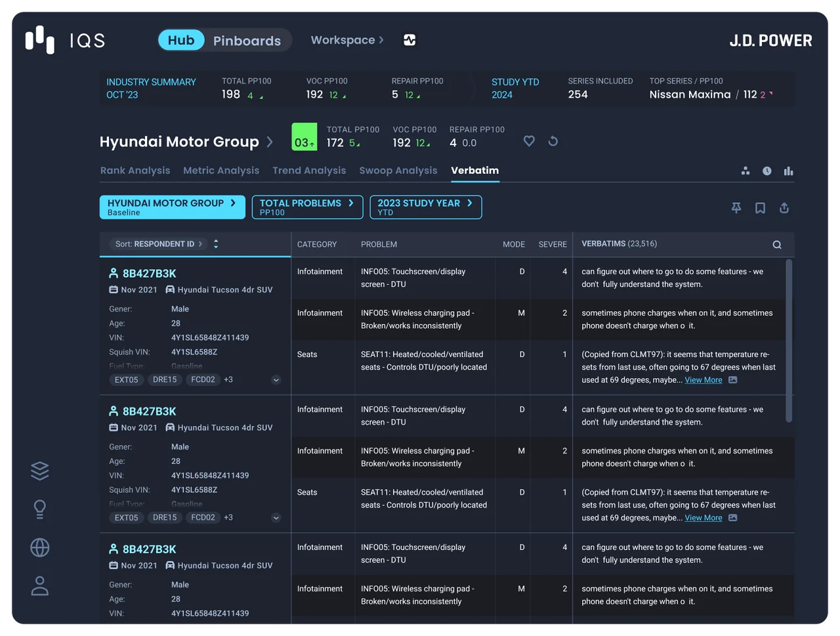Screen dimensions: 840x636
Task: Click the share export icon
Action: pos(784,207)
